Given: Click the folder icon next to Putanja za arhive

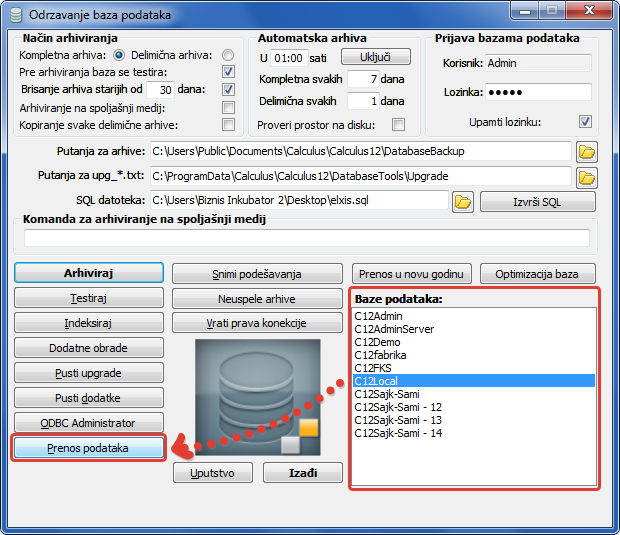Looking at the screenshot, I should click(x=587, y=152).
